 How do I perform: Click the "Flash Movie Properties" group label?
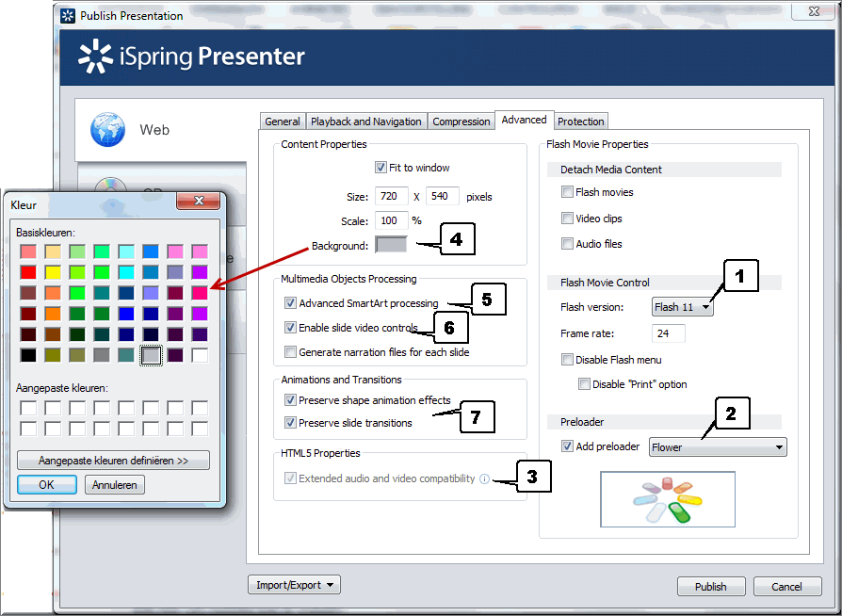tap(597, 144)
